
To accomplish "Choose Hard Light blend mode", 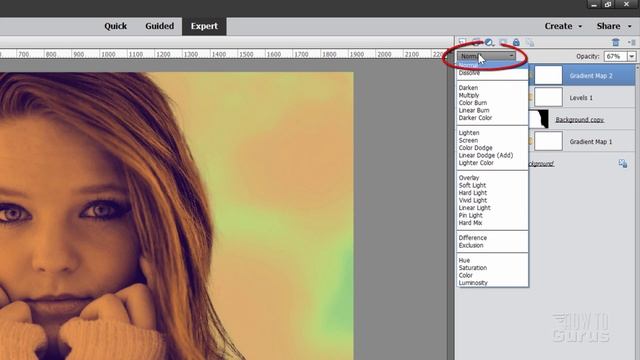I will tap(473, 193).
